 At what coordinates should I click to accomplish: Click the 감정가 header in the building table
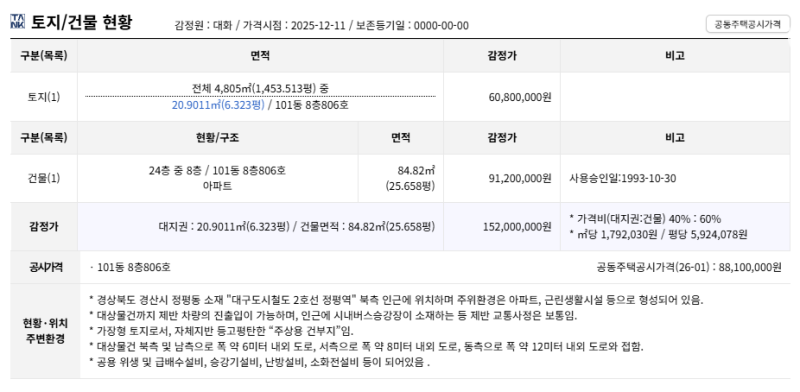pos(502,138)
